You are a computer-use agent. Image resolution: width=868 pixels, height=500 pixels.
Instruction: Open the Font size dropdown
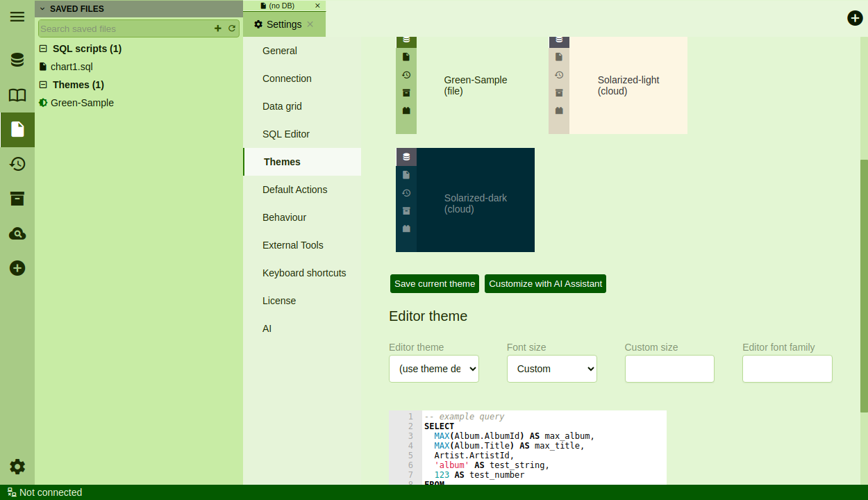552,369
